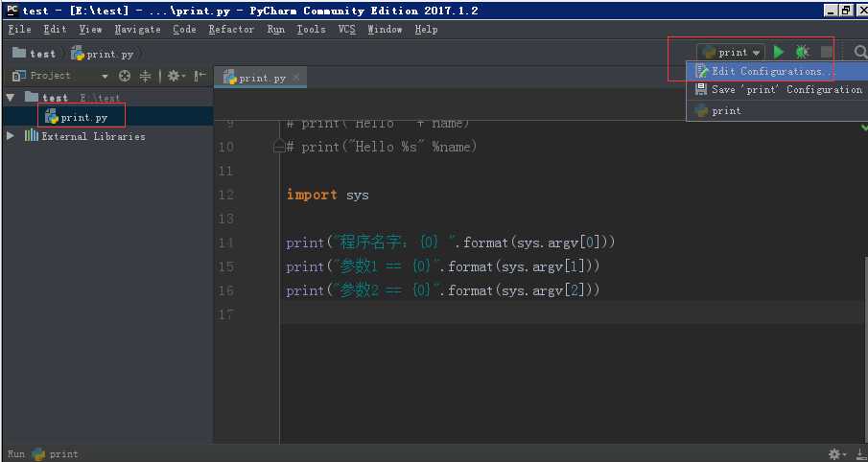
Task: Click line number 12 in gutter
Action: pos(225,195)
